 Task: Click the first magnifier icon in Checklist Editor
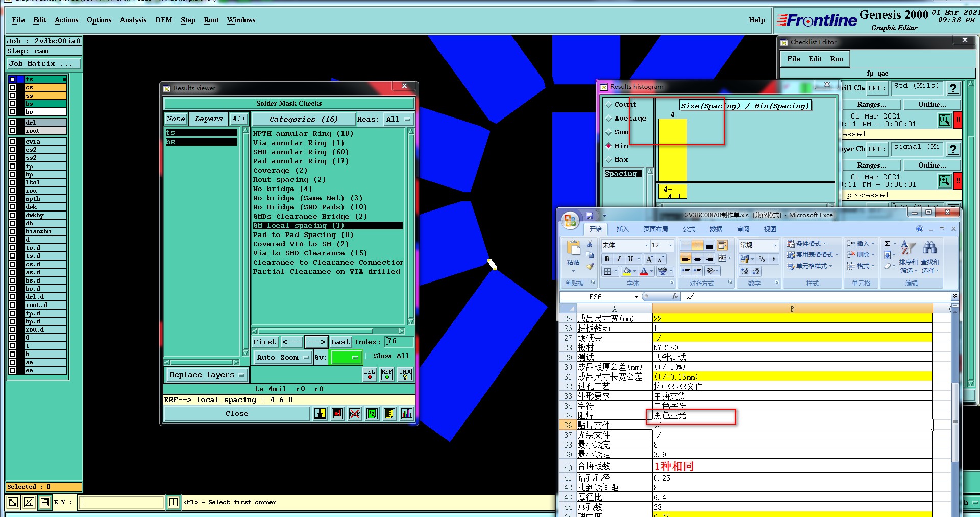point(945,120)
